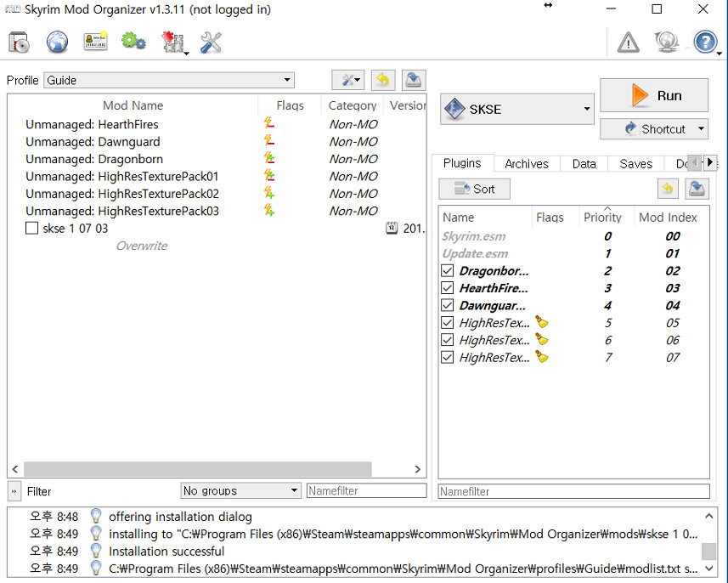Open the Profiles ID card icon
728x583 pixels.
click(96, 42)
